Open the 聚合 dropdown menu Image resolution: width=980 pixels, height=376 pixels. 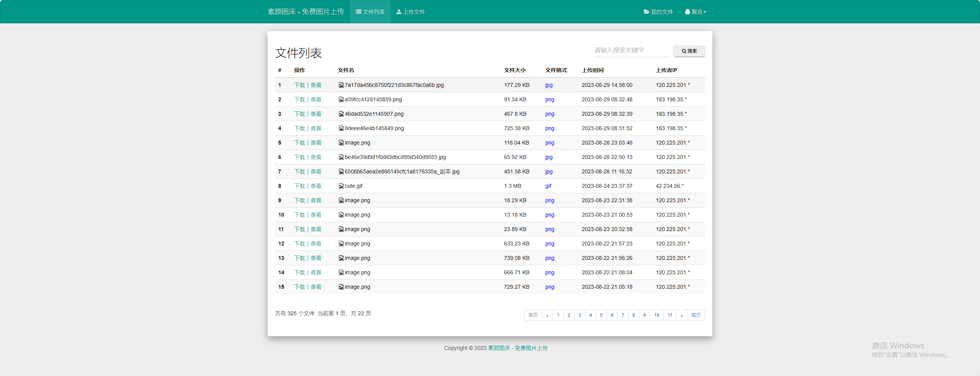pyautogui.click(x=696, y=12)
